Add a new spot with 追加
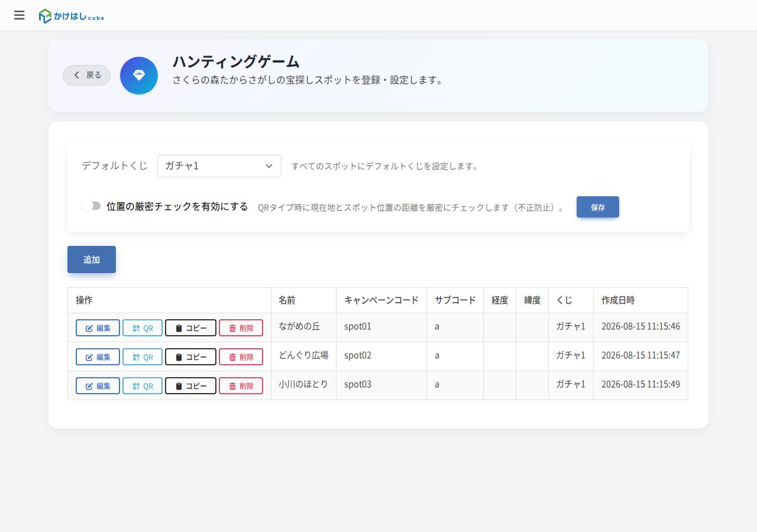Viewport: 757px width, 532px height. click(x=92, y=259)
